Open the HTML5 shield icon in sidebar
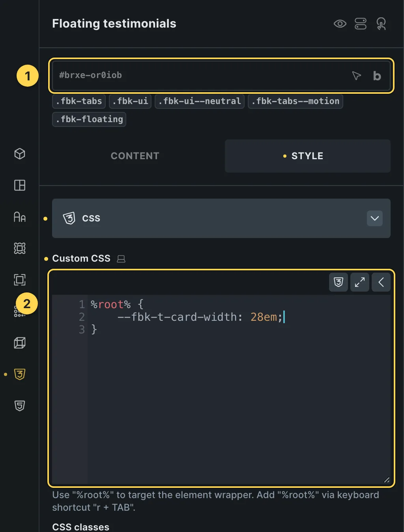Viewport: 404px width, 532px height. pyautogui.click(x=20, y=406)
